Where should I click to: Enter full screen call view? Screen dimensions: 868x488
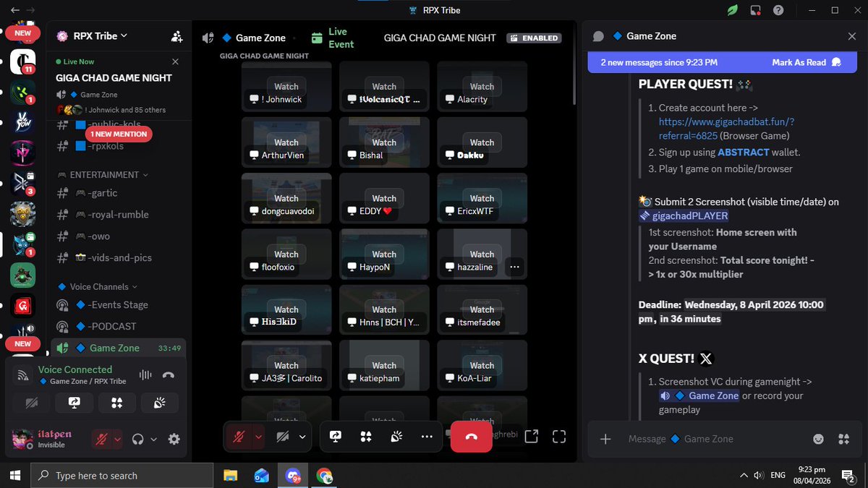pos(558,436)
